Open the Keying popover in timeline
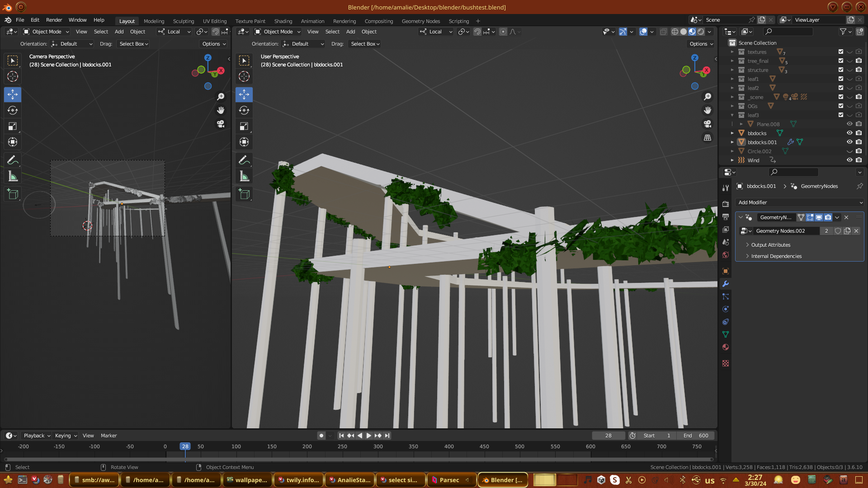 point(66,436)
